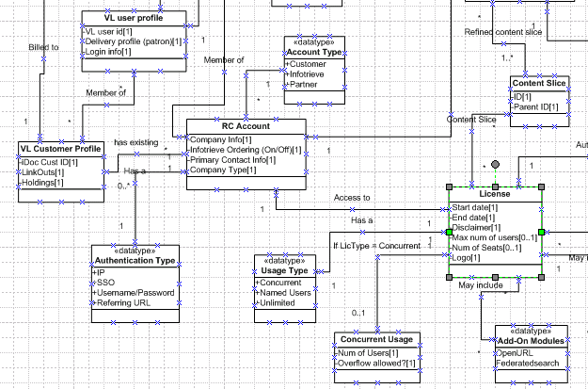The image size is (588, 389).
Task: Click the green handle on License's bottom edge
Action: coord(496,278)
